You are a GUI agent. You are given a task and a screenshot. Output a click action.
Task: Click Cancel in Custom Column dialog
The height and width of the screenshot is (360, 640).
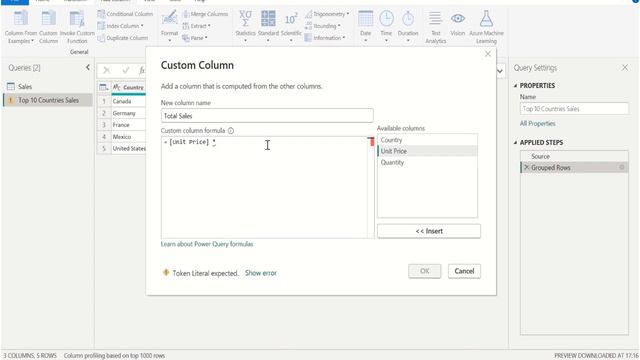(x=464, y=271)
